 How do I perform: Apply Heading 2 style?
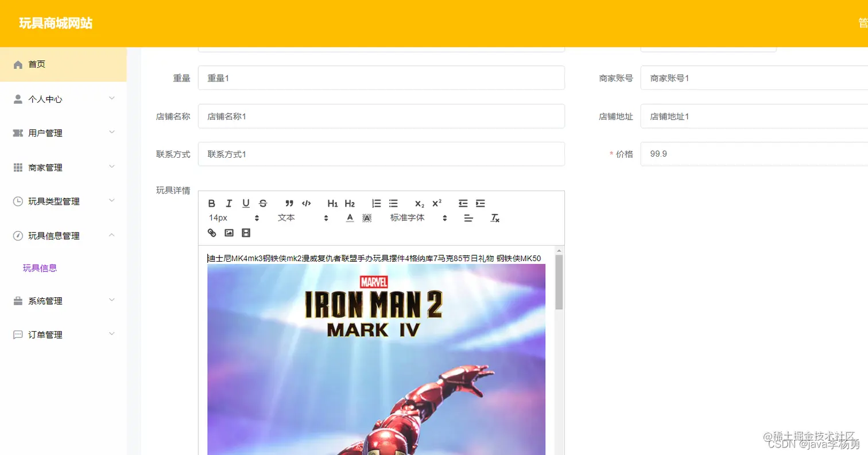350,203
